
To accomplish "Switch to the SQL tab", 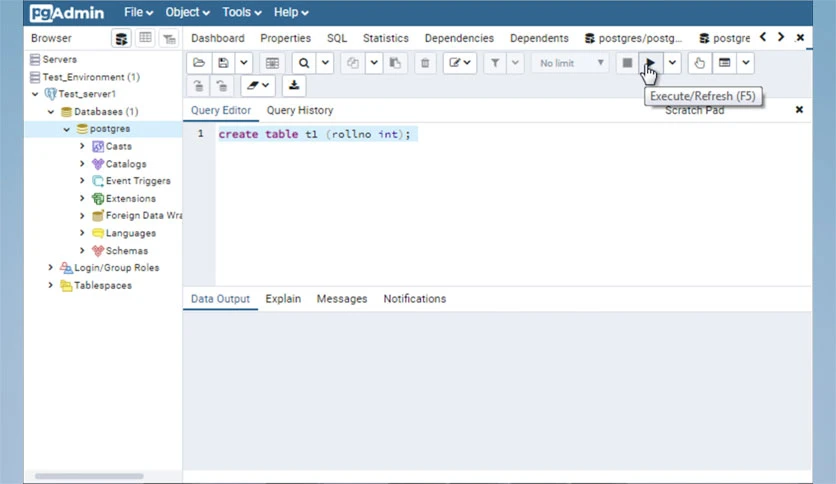I will click(337, 38).
